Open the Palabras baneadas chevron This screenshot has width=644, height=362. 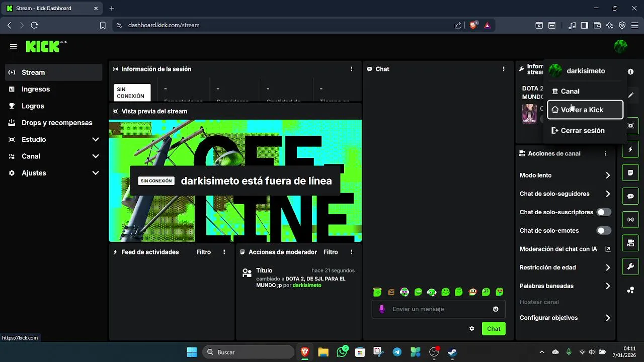coord(608,286)
